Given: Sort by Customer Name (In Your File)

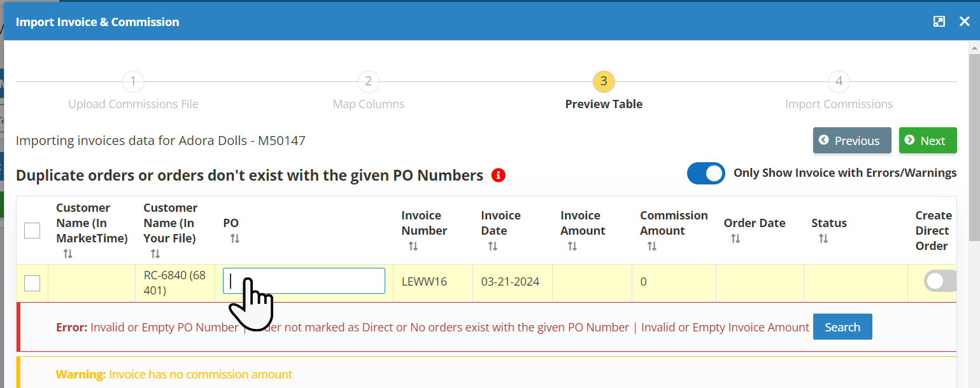Looking at the screenshot, I should pyautogui.click(x=155, y=254).
